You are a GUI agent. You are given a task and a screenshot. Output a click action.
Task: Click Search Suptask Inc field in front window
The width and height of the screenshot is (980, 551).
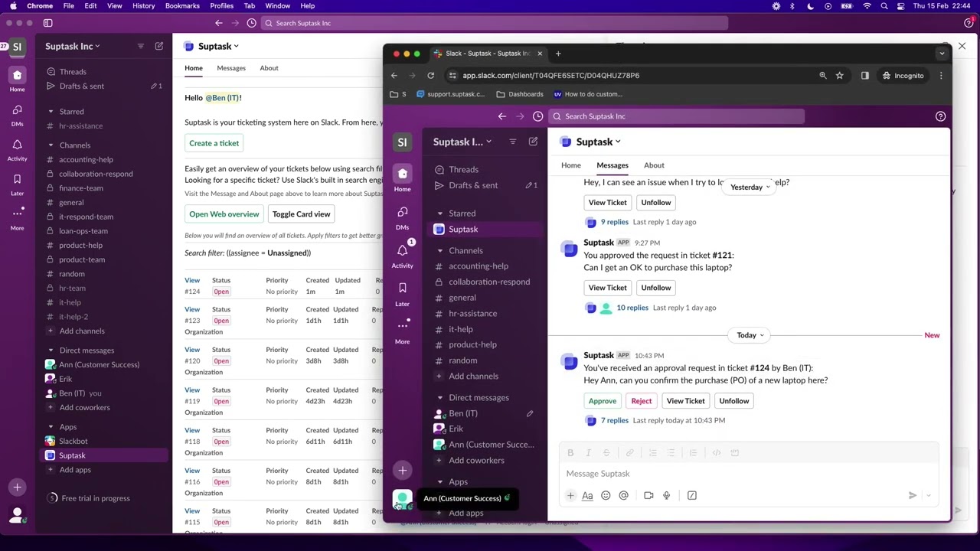point(677,116)
